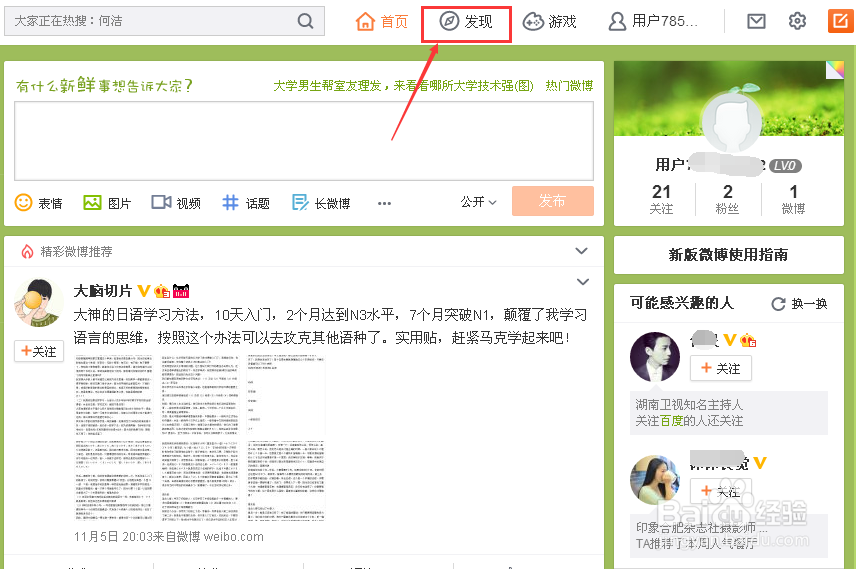The width and height of the screenshot is (856, 569).
Task: View the 21 关注 following count
Action: coord(661,199)
